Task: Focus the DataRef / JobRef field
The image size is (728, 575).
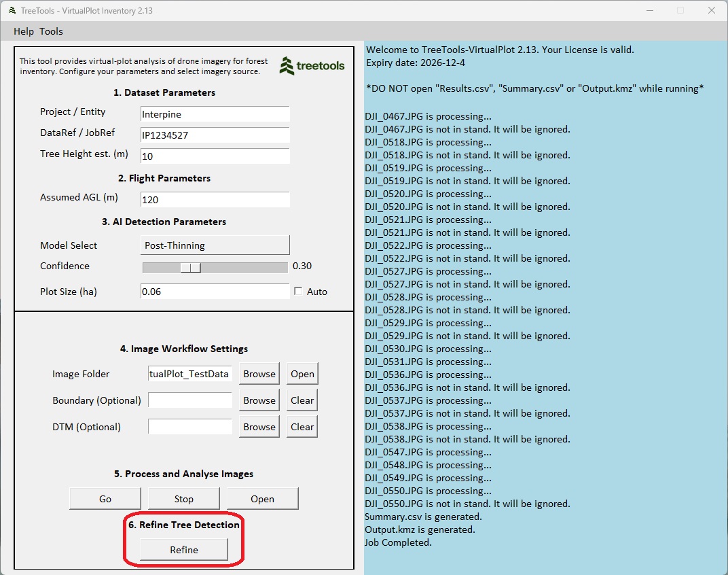Action: point(215,135)
